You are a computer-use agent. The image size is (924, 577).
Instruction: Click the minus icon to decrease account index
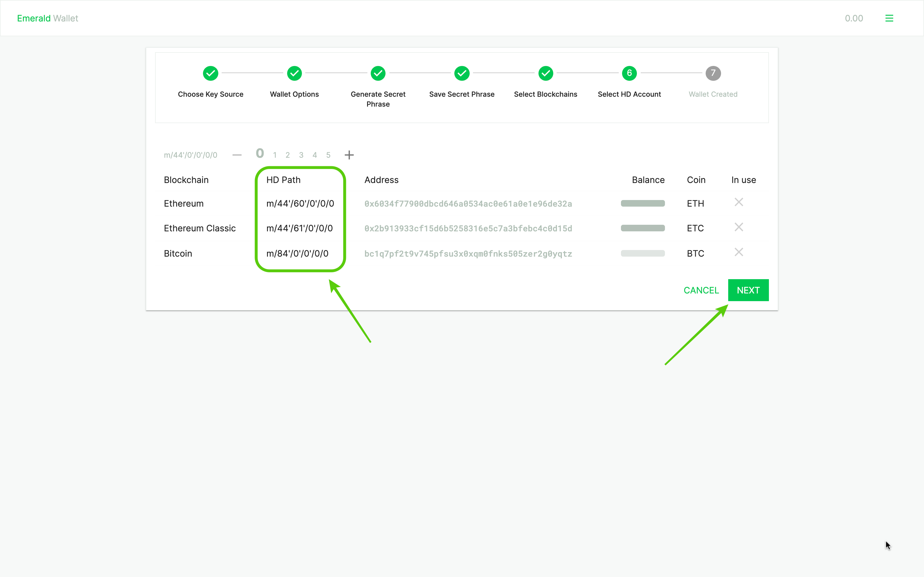pyautogui.click(x=237, y=155)
